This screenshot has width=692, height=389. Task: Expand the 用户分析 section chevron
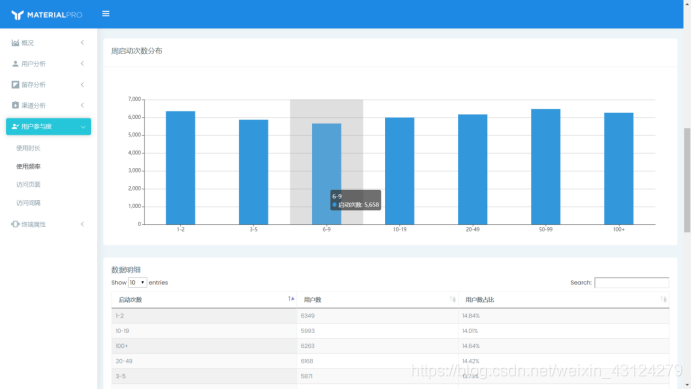(82, 64)
